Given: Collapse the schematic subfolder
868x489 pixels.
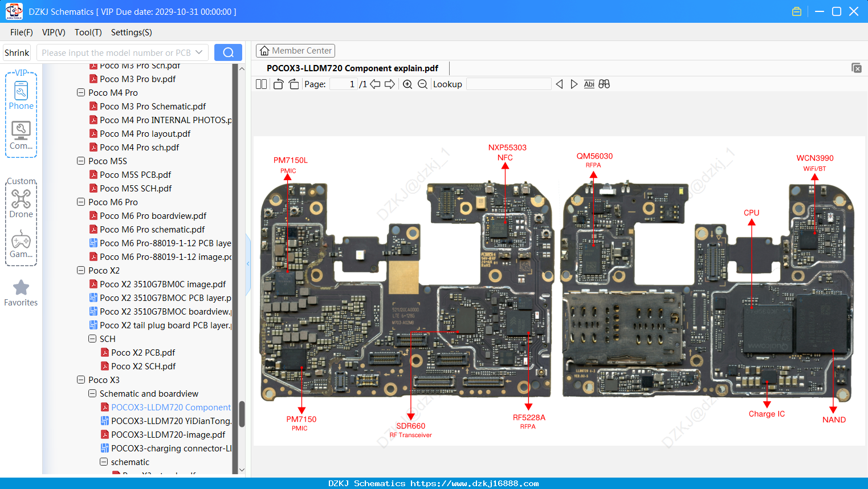Looking at the screenshot, I should point(104,462).
